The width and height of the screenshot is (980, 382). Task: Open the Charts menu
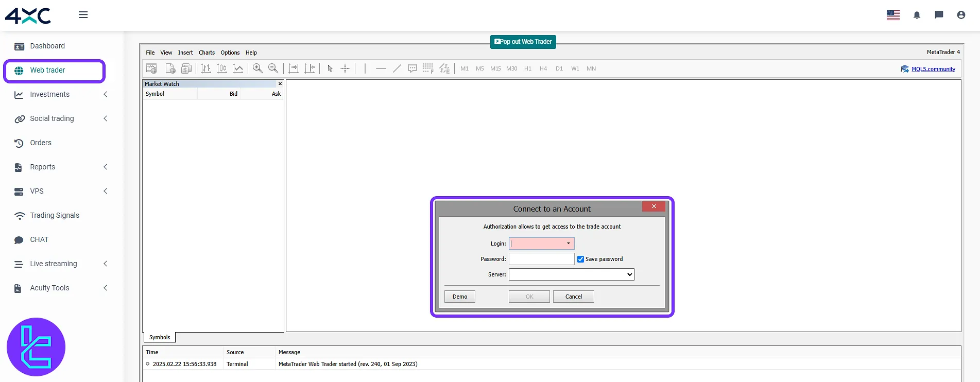207,53
